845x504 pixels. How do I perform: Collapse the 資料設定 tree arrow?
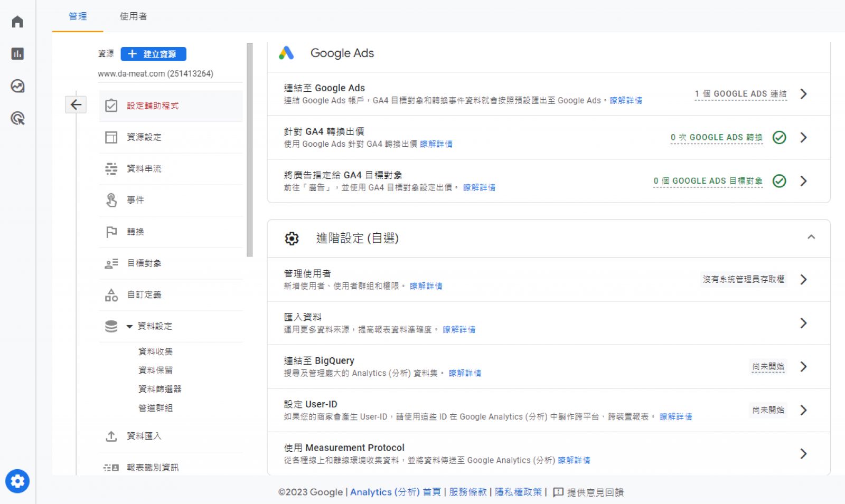point(129,327)
